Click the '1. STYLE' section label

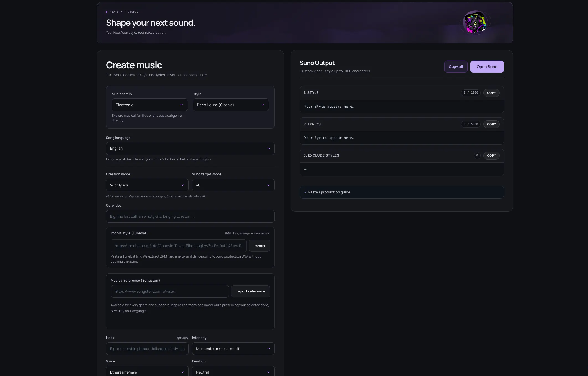pyautogui.click(x=311, y=93)
